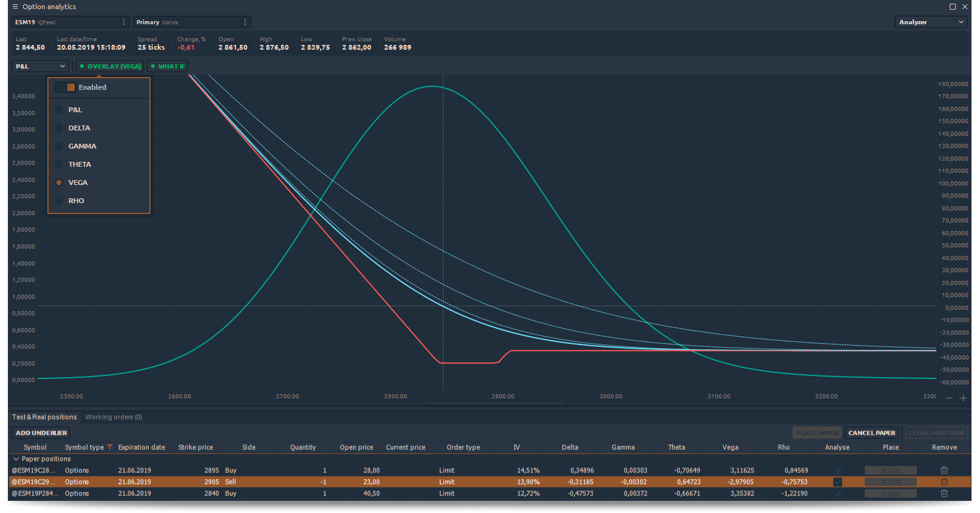
Task: Zoom out the chart with minus icon
Action: (x=949, y=398)
